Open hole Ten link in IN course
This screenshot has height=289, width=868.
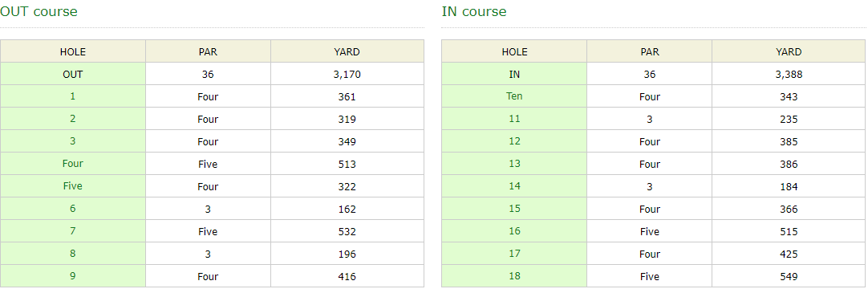coord(514,96)
